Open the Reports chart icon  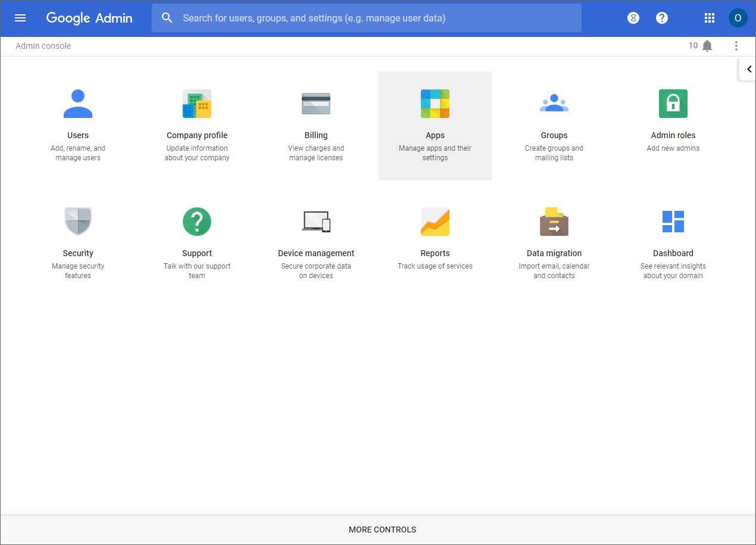[435, 222]
